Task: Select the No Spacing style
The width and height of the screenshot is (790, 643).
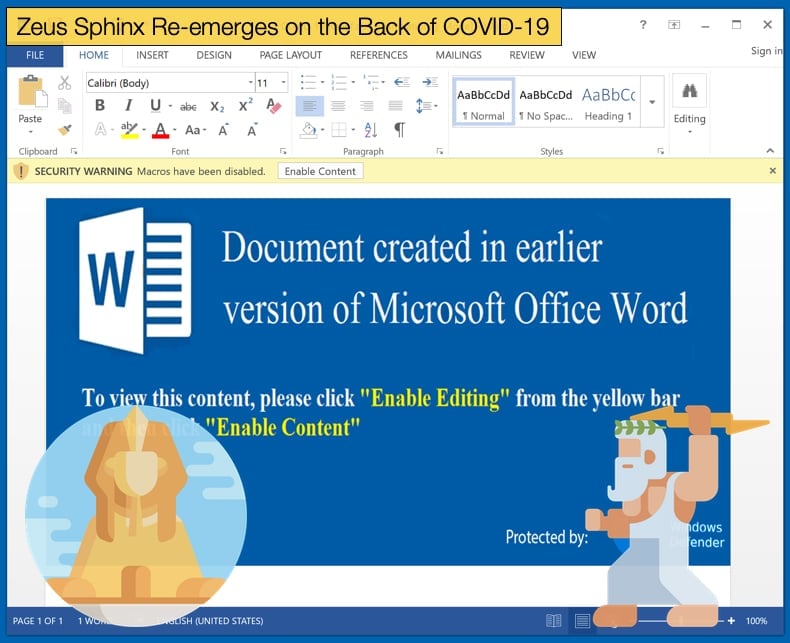Action: point(546,102)
